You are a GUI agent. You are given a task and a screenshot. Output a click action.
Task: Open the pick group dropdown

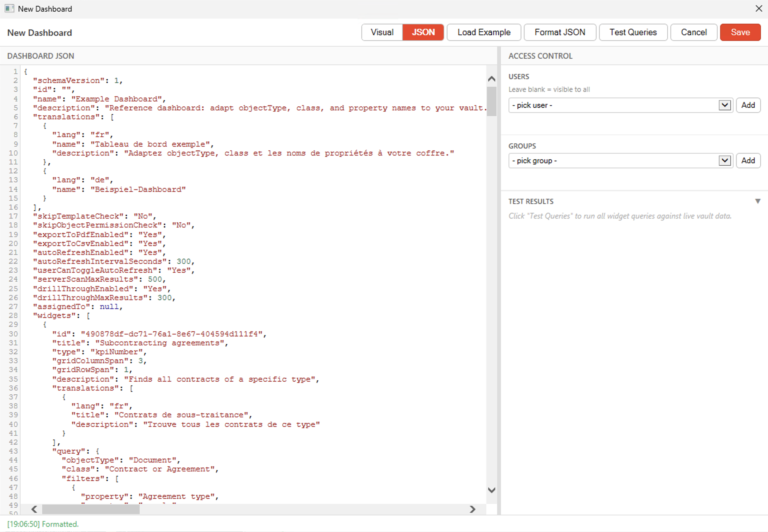click(620, 161)
